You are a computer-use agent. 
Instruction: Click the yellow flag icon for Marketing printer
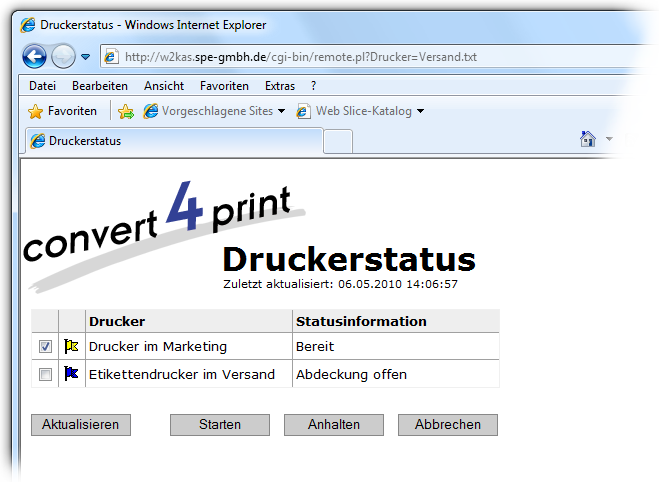coord(71,347)
